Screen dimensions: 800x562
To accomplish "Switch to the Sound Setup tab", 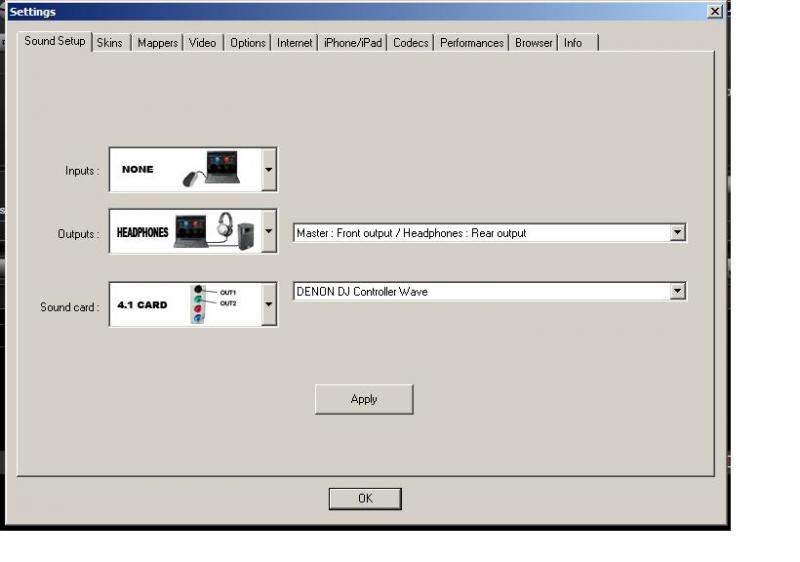I will coord(55,41).
